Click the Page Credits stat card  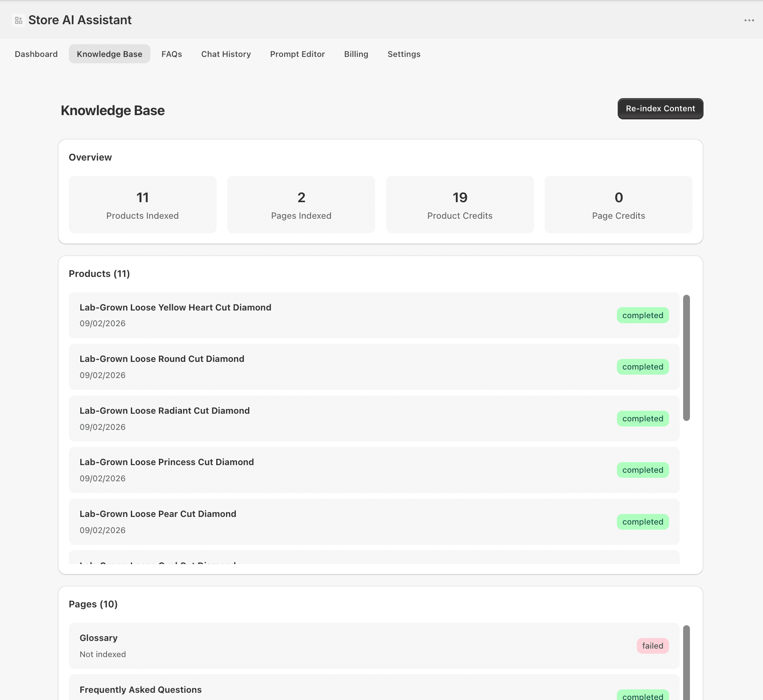click(x=618, y=204)
